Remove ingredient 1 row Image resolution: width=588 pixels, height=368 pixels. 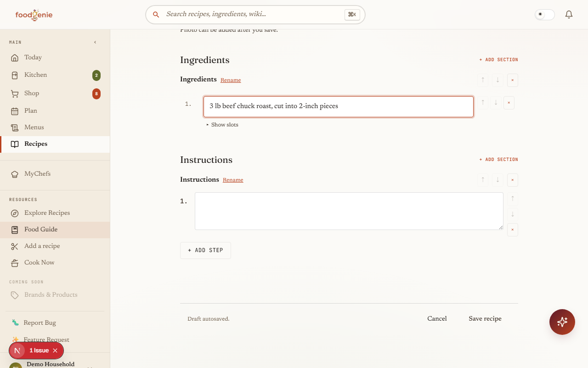(509, 103)
